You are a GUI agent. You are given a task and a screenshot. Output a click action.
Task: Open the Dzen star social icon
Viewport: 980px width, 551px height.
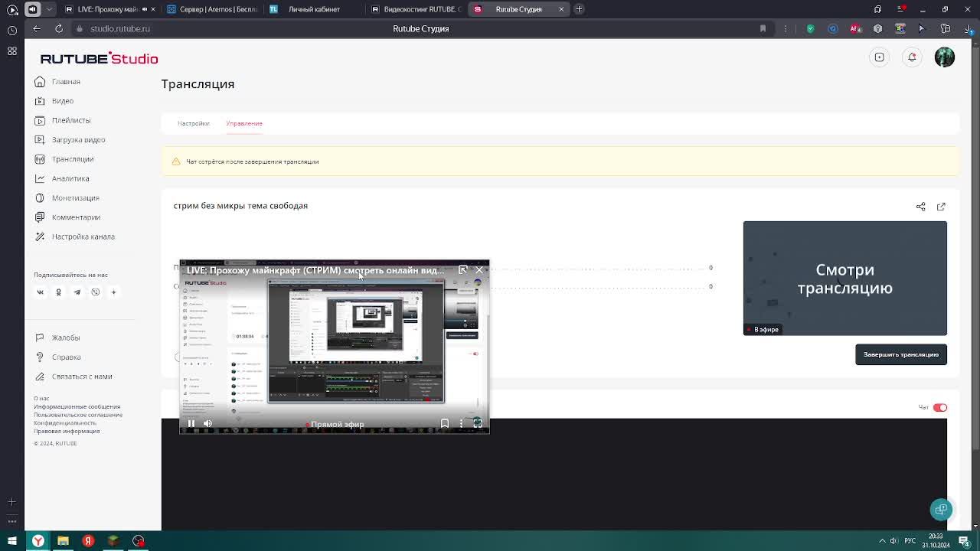tap(114, 292)
